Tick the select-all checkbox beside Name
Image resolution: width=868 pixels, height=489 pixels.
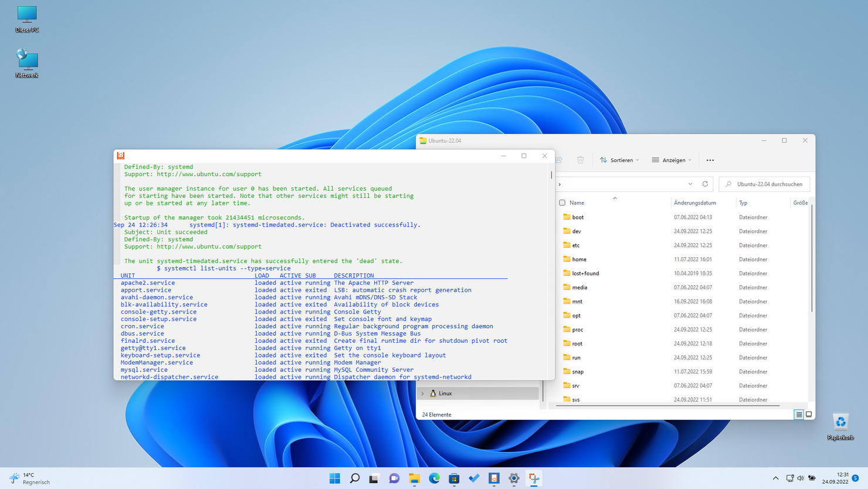click(x=562, y=203)
